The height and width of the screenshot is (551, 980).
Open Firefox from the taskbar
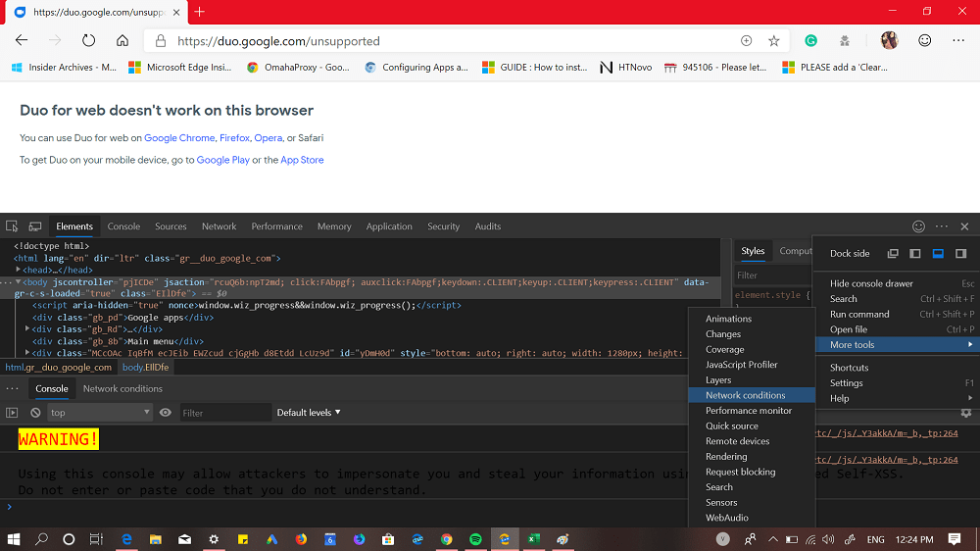[301, 539]
